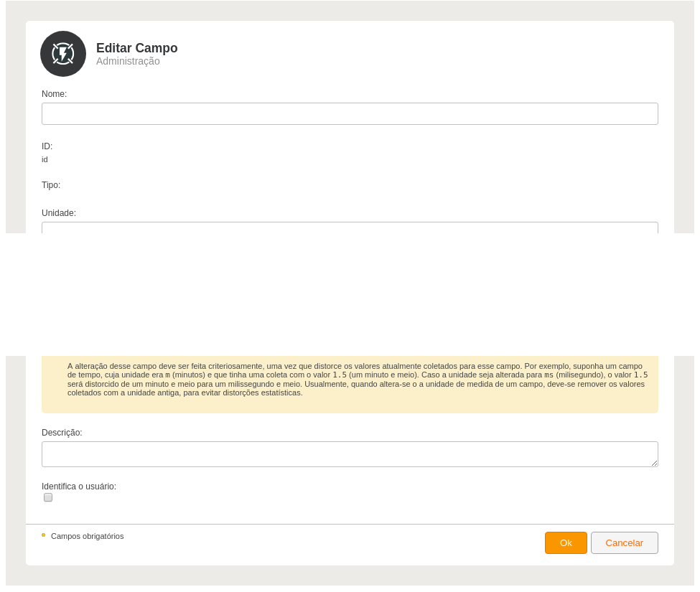Click the Editar Campo heading
The width and height of the screenshot is (700, 592).
coord(137,48)
